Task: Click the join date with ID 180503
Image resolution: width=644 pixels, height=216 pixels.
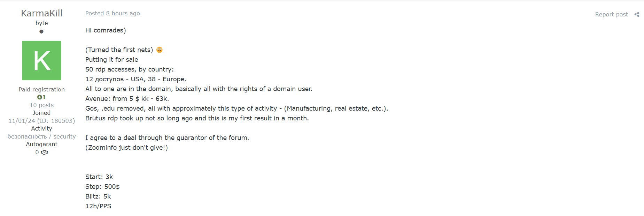Action: click(x=42, y=121)
